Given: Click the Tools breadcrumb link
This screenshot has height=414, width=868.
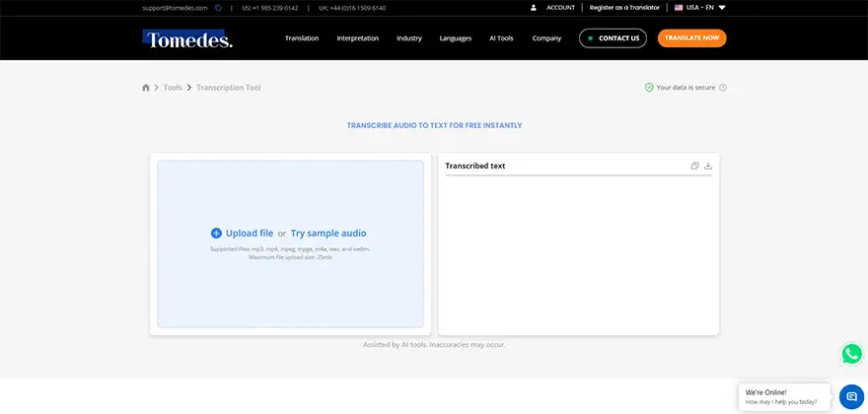Looking at the screenshot, I should coord(173,88).
